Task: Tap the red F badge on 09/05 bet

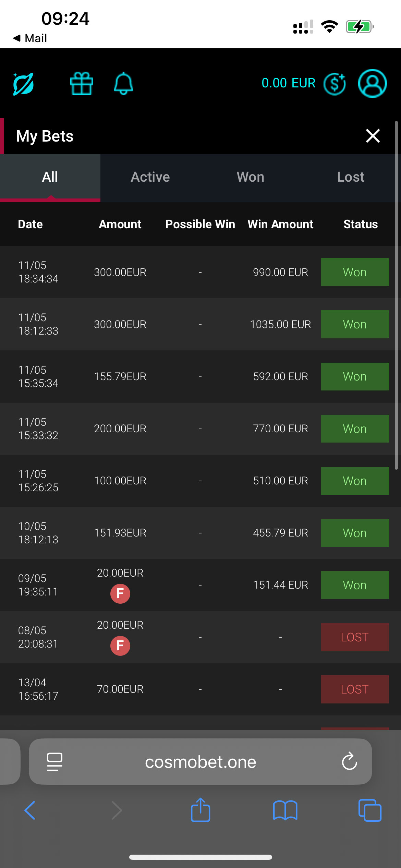Action: (x=120, y=593)
